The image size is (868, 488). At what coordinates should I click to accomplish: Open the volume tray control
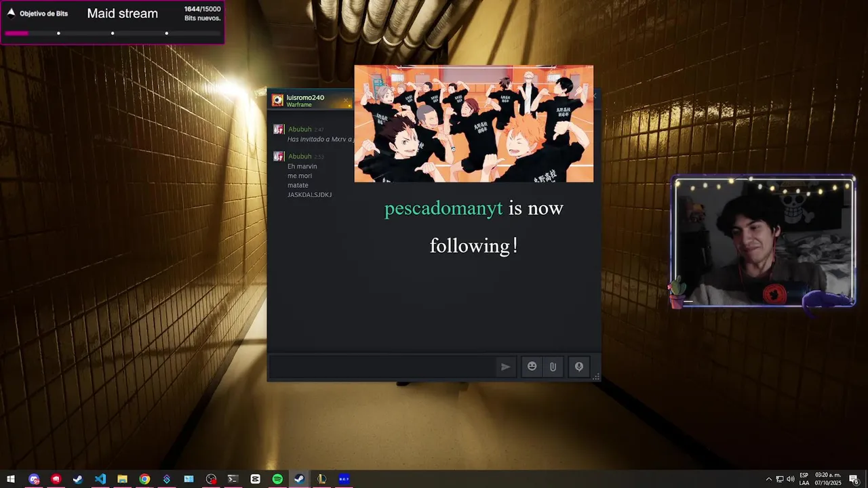tap(791, 479)
